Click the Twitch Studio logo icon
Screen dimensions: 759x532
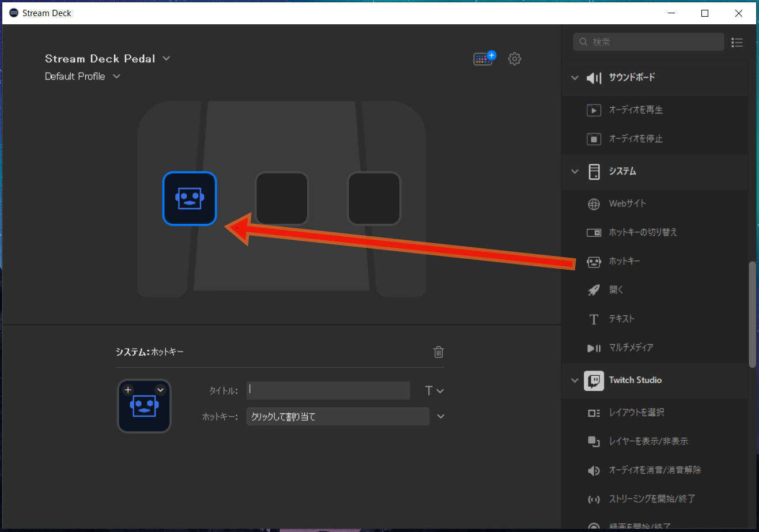pos(594,380)
